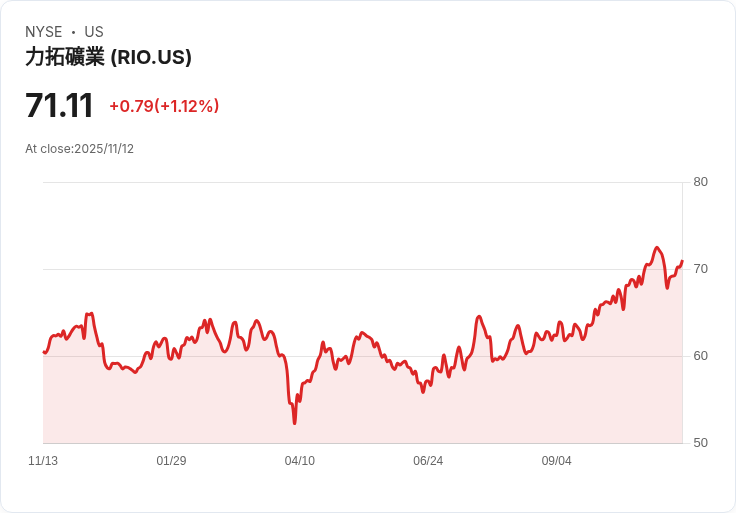
Task: Click the 50 price axis label
Action: [700, 443]
